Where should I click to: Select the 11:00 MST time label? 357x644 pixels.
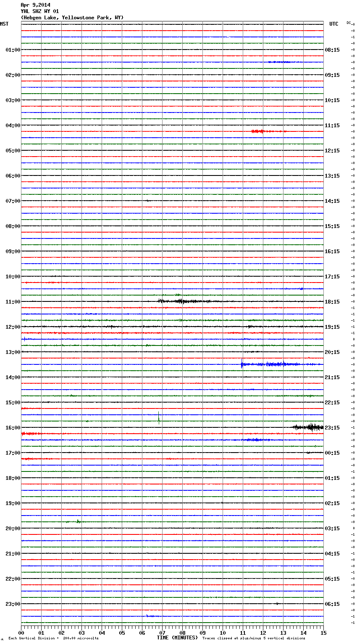[13, 302]
